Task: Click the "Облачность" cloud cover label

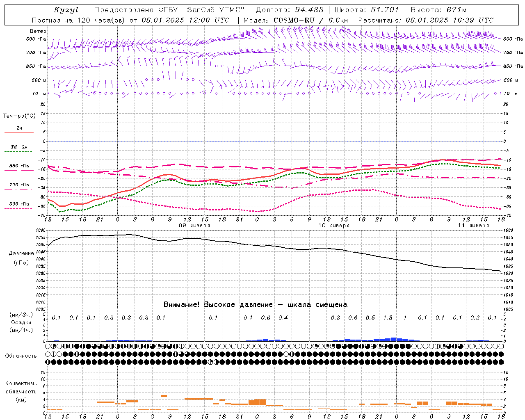Action: pyautogui.click(x=21, y=356)
